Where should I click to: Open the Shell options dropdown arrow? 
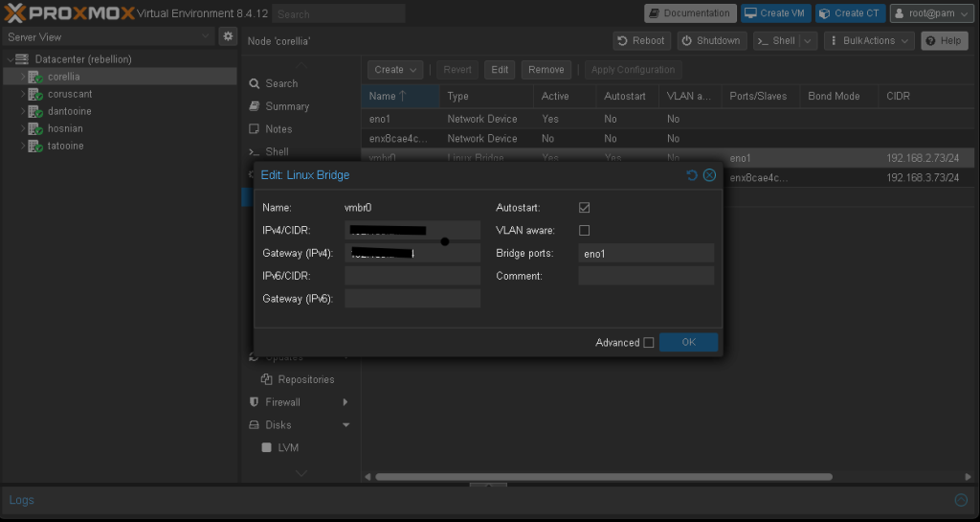point(808,41)
